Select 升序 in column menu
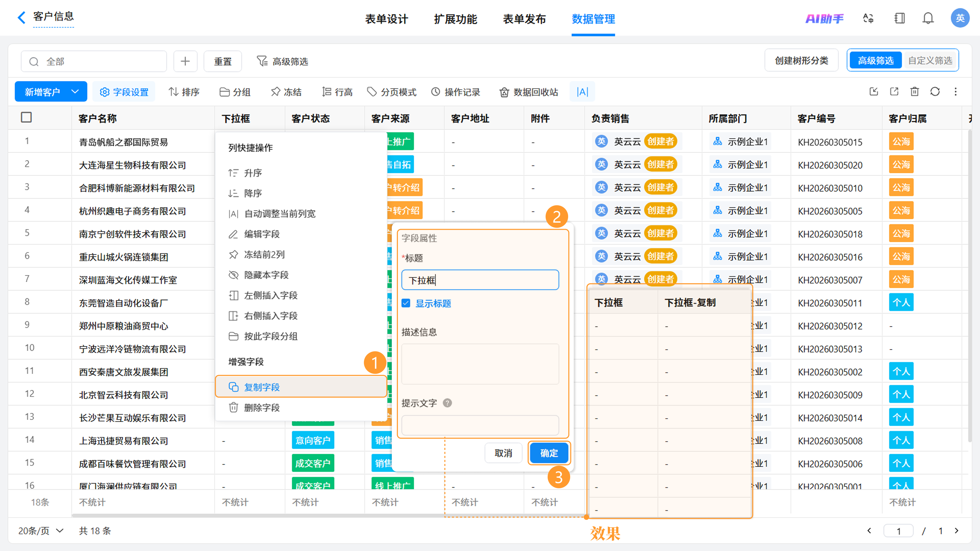Screen dimensions: 980x551 point(301,173)
